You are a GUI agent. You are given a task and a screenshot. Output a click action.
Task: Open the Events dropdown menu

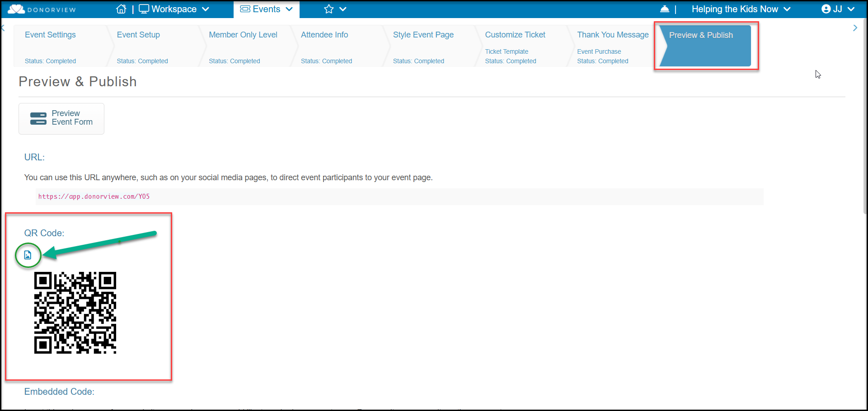pyautogui.click(x=266, y=9)
